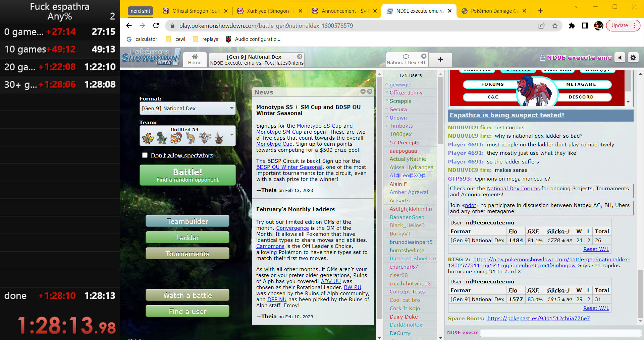This screenshot has width=644, height=340.
Task: Reload the current page
Action: (156, 26)
